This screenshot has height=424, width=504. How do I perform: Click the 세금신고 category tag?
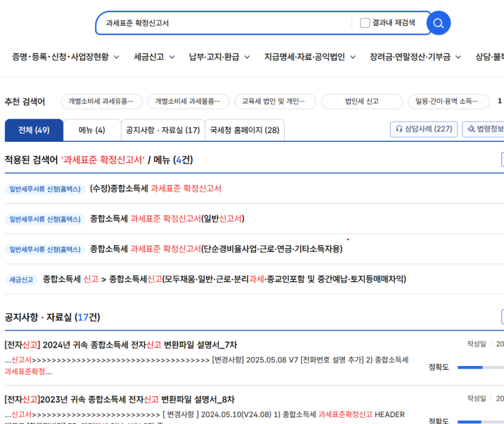pos(21,280)
